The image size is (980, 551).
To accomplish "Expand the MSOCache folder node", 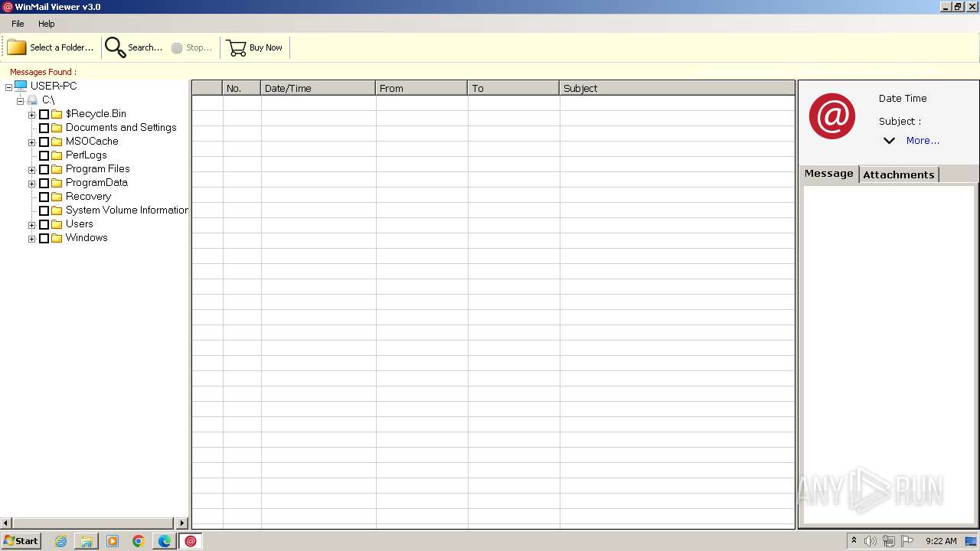I will click(31, 142).
